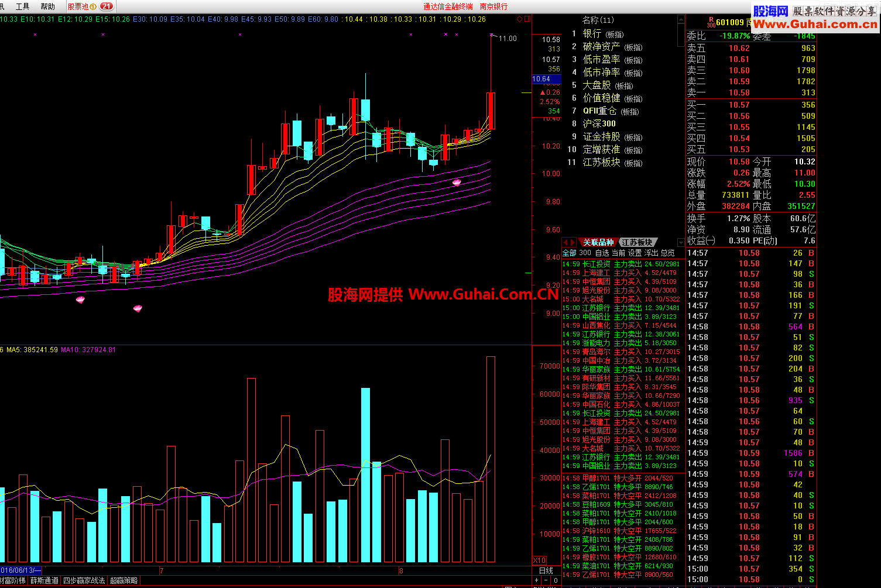Click 浮出 to float the panel
The width and height of the screenshot is (881, 588).
[x=651, y=253]
